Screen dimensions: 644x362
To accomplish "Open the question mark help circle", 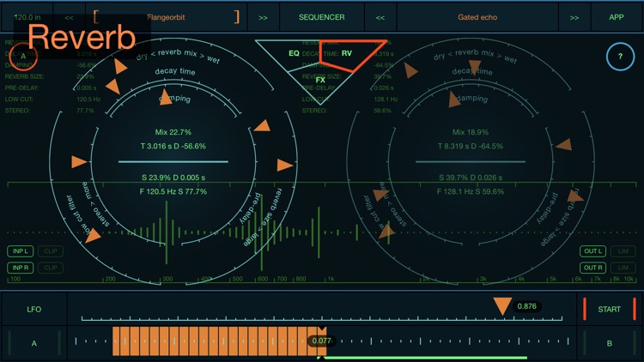I will [620, 57].
